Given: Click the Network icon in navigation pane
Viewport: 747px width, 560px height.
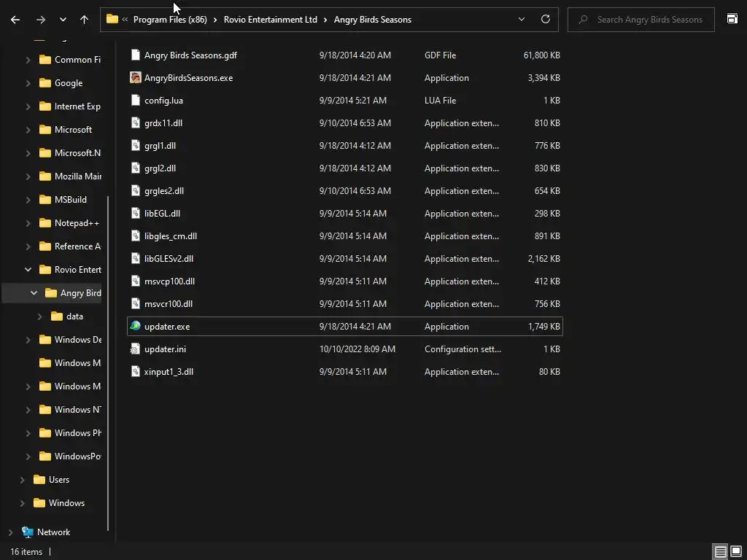Looking at the screenshot, I should (28, 532).
